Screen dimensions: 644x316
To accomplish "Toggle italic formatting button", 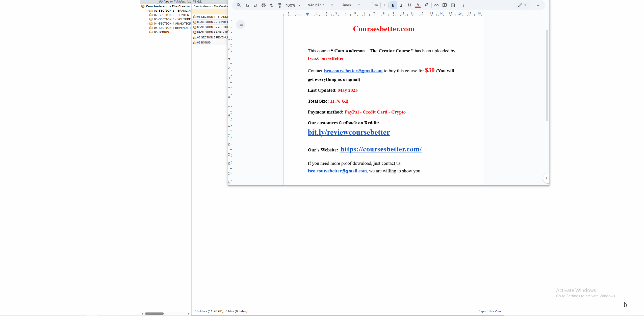I will 401,5.
